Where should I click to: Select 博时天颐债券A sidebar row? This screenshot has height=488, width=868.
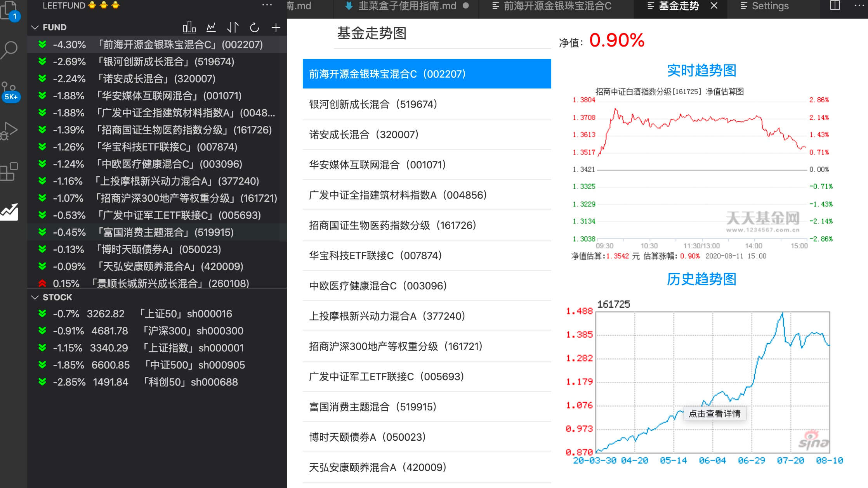157,249
